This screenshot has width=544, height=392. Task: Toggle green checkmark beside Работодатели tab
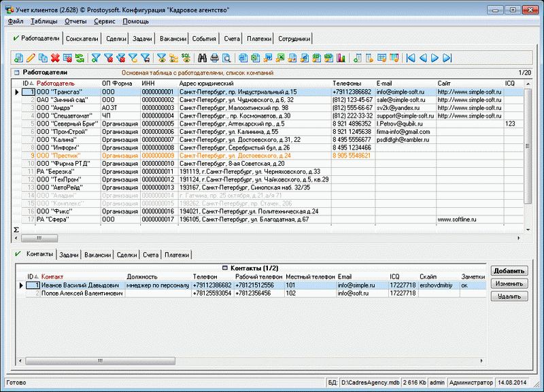click(x=16, y=39)
